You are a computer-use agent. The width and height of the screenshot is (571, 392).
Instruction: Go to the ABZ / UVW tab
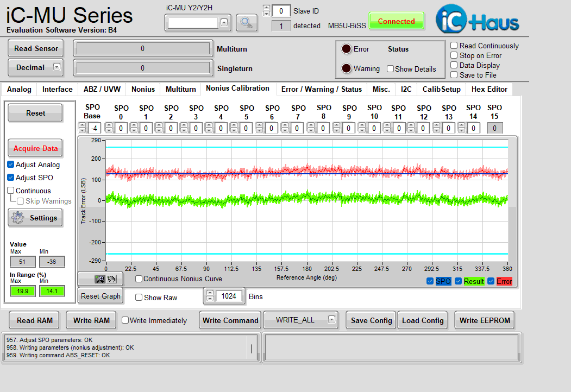click(102, 89)
